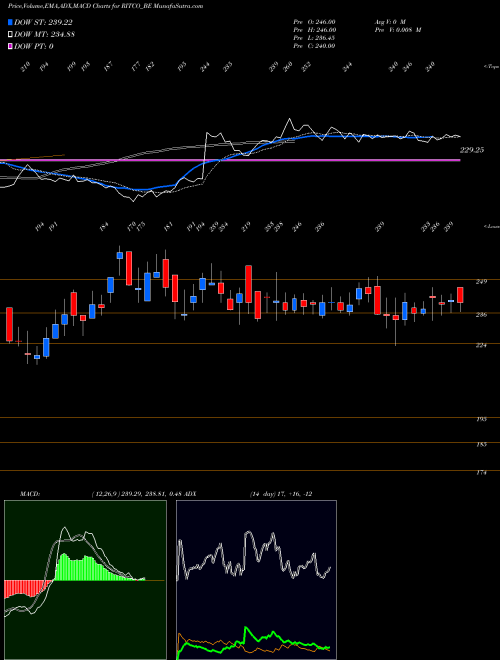500x660 pixels.
Task: Select the Pre O: 246.00 value
Action: 314,21
